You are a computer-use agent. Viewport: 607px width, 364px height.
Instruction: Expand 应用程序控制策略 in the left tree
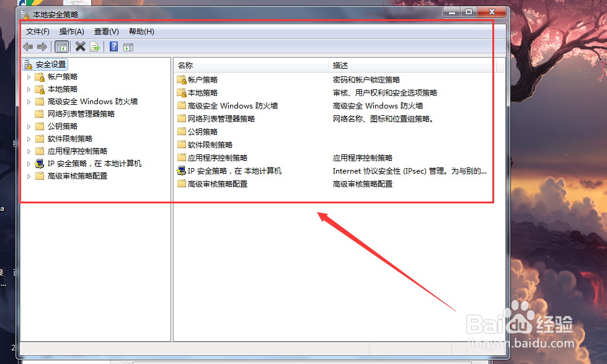point(29,151)
